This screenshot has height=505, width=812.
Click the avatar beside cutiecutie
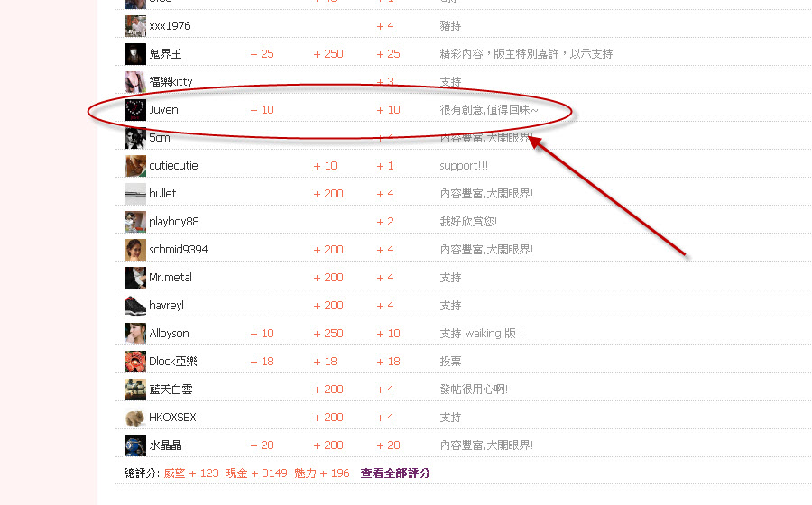pos(134,166)
